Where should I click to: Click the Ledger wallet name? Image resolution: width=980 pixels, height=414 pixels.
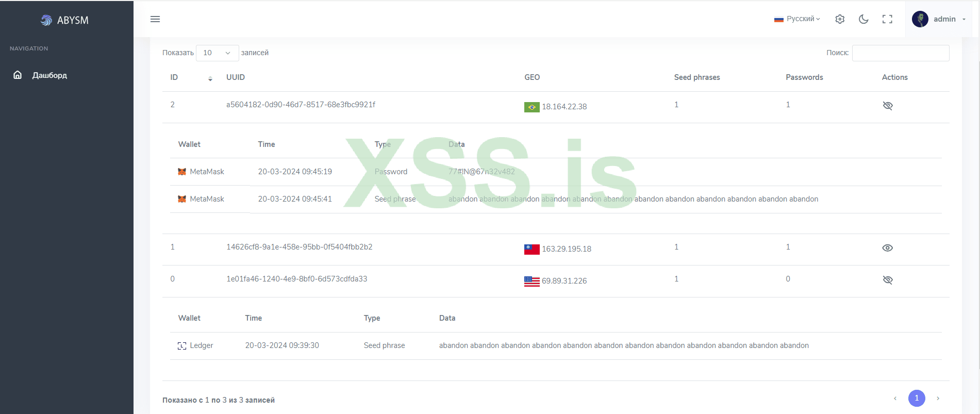pyautogui.click(x=202, y=345)
